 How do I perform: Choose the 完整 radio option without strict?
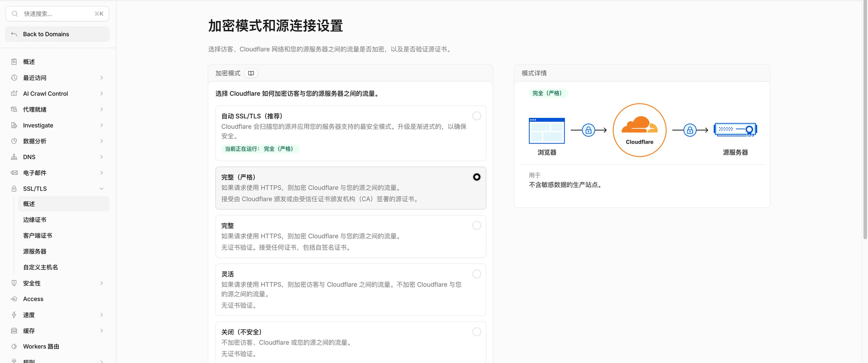pos(476,225)
